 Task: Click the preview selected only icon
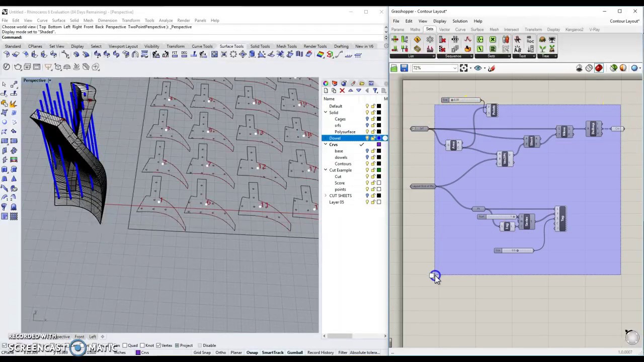click(613, 68)
